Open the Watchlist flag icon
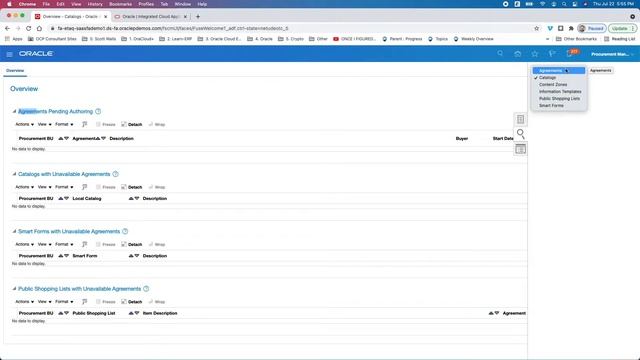Viewport: 640px width, 360px height. click(x=552, y=54)
